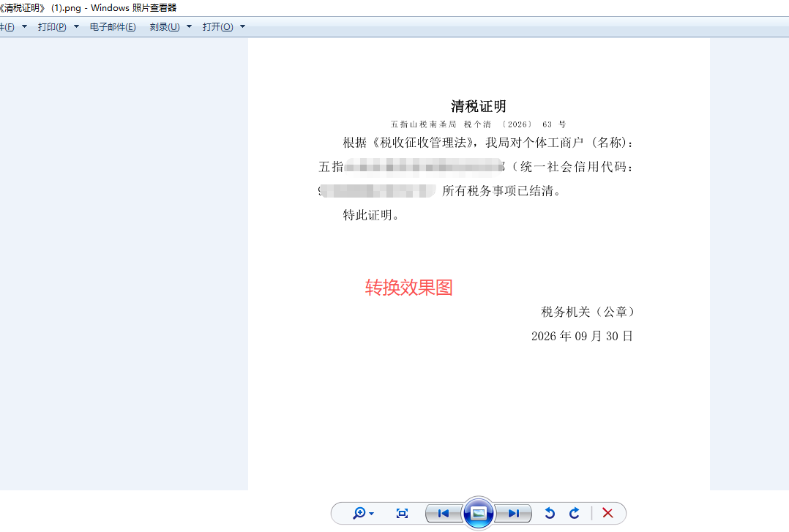Expand the 文件(F) dropdown arrow
This screenshot has height=532, width=789.
point(24,26)
